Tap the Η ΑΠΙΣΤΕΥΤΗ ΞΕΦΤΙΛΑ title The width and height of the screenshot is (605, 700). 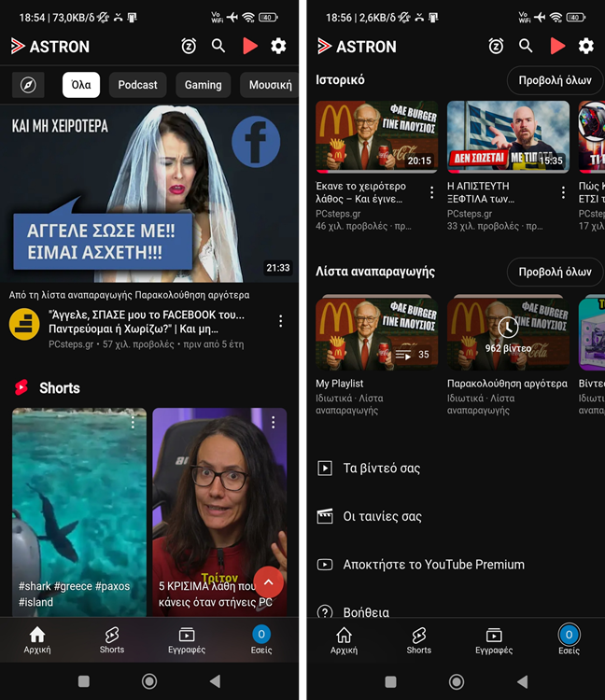pyautogui.click(x=481, y=192)
